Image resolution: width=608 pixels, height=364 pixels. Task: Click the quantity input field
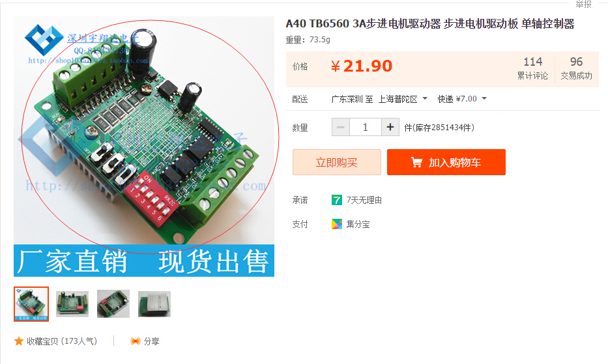pos(366,127)
